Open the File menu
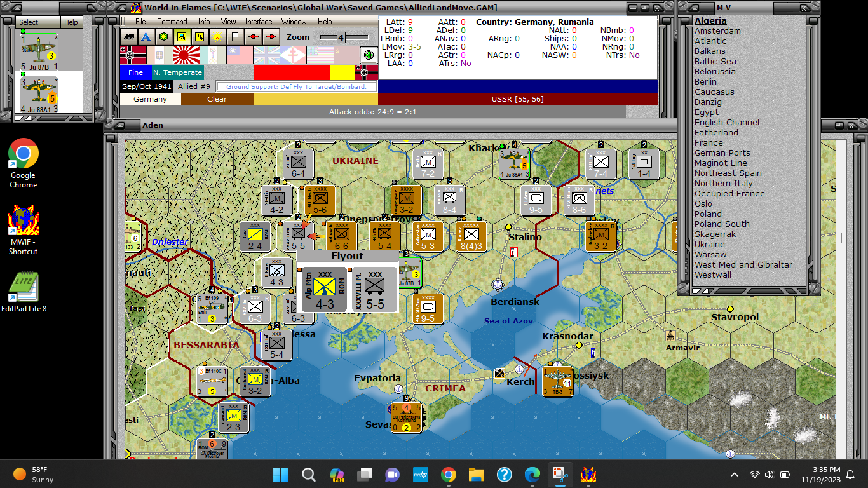The height and width of the screenshot is (488, 868). click(140, 22)
